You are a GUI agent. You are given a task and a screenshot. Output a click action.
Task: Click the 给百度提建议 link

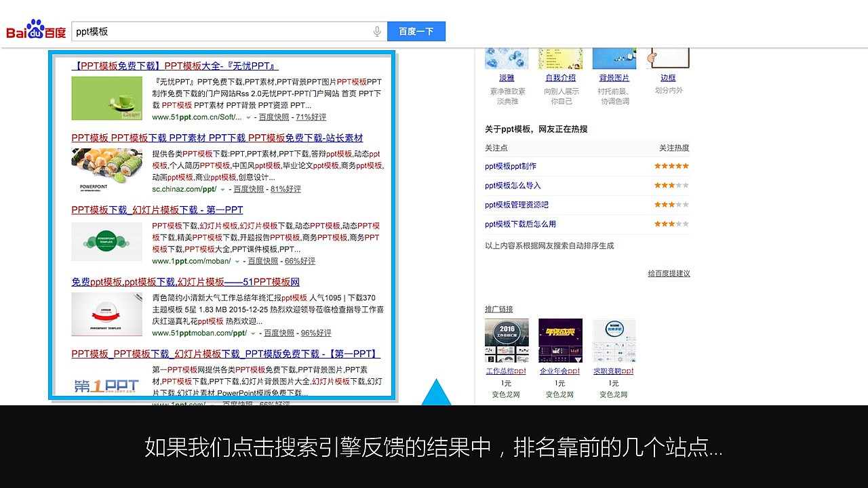click(670, 273)
